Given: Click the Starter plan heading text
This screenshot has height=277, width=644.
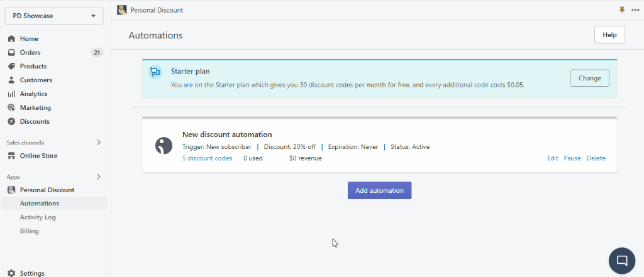Looking at the screenshot, I should [190, 72].
